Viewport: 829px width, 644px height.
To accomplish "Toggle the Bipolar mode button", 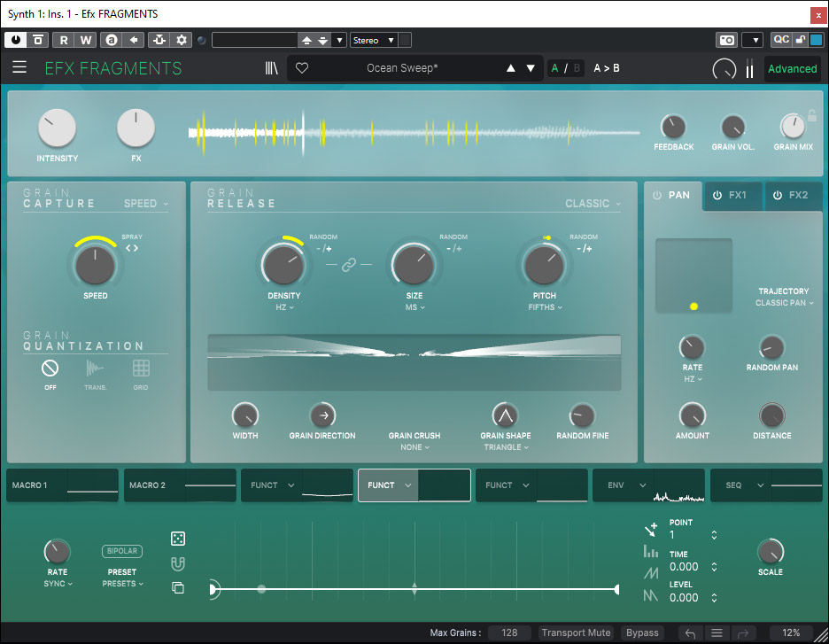I will [121, 551].
